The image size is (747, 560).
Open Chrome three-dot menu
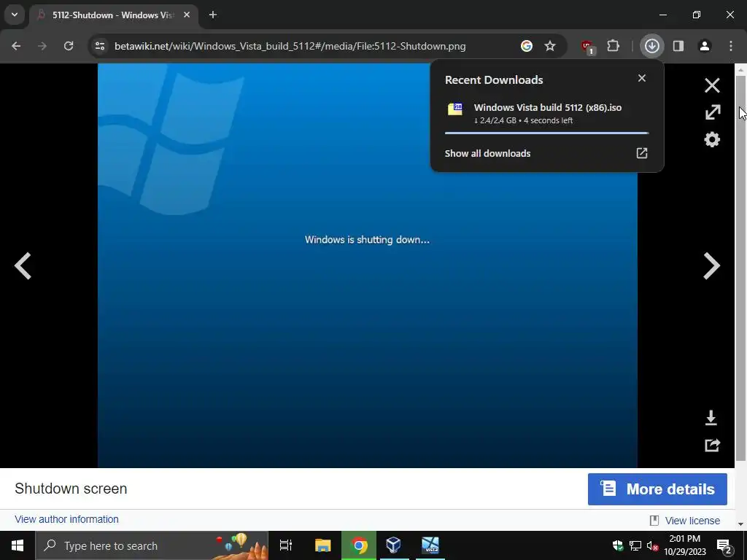coord(731,46)
